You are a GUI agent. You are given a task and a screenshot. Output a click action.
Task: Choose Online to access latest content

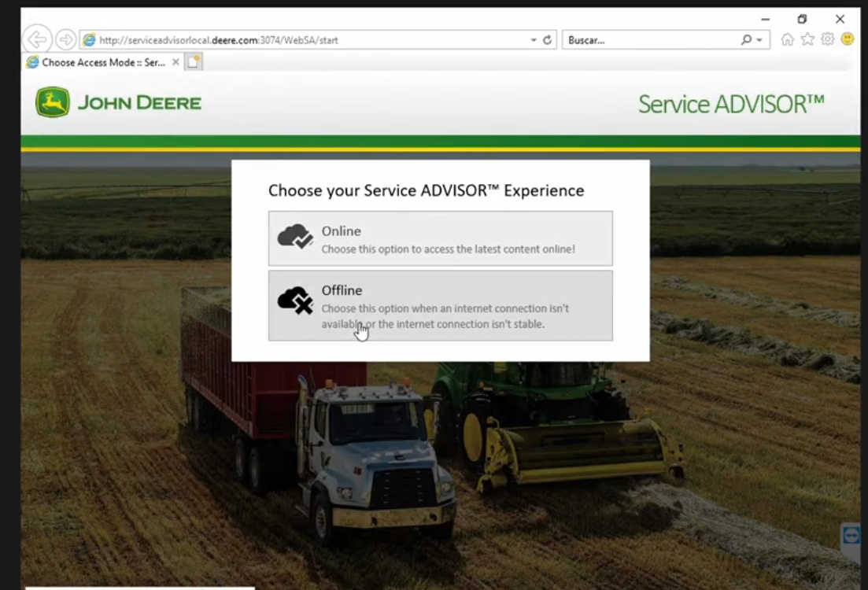point(440,238)
